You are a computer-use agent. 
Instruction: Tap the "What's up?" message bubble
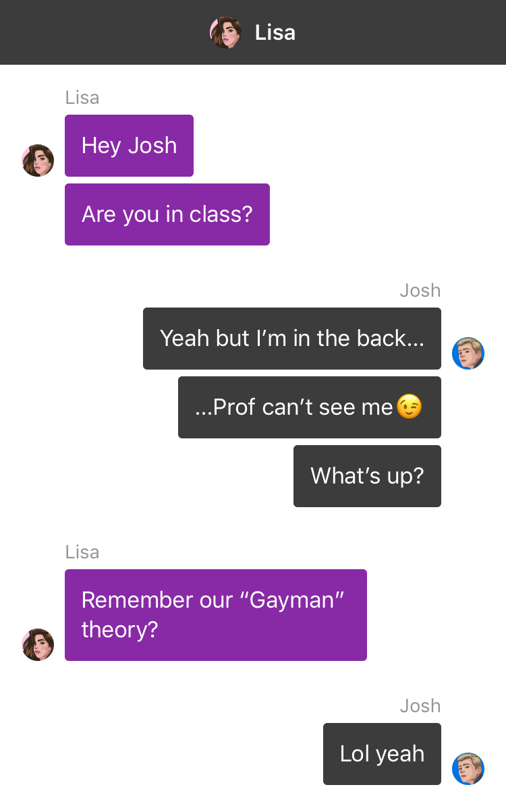tap(367, 476)
